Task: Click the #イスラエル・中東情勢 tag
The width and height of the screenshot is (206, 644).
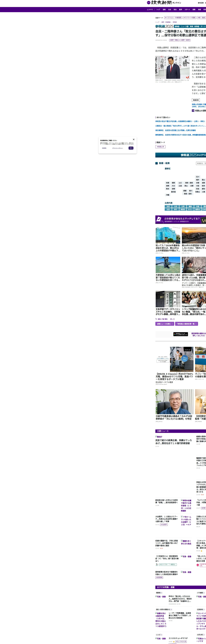Action: (x=173, y=18)
